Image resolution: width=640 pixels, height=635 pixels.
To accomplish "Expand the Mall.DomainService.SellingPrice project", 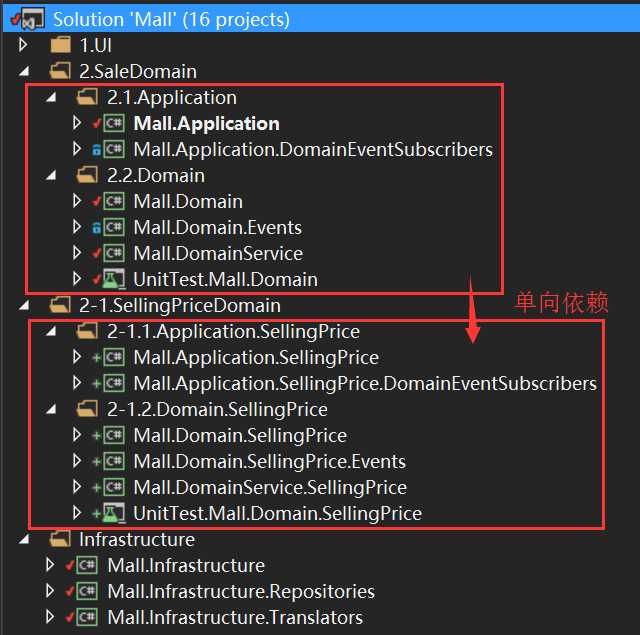I will point(77,487).
